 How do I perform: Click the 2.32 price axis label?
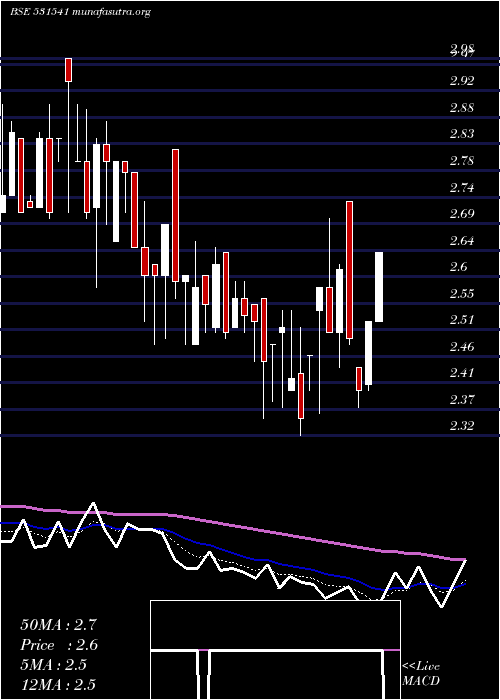[x=462, y=426]
